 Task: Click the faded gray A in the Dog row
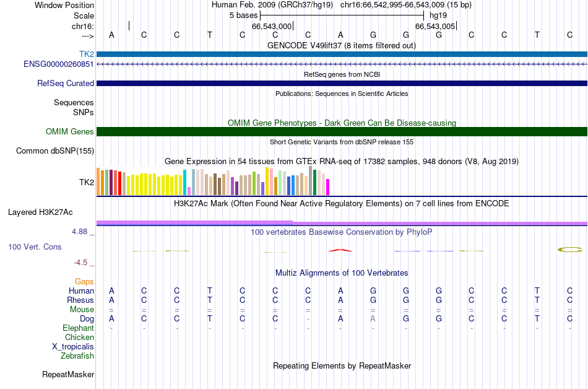[x=373, y=318]
